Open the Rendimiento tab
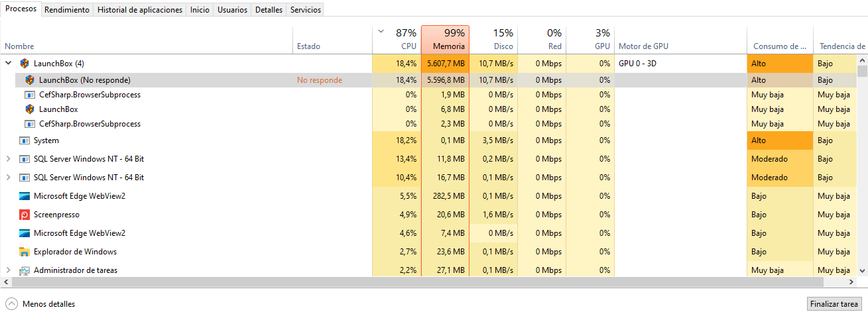The image size is (868, 320). click(68, 10)
